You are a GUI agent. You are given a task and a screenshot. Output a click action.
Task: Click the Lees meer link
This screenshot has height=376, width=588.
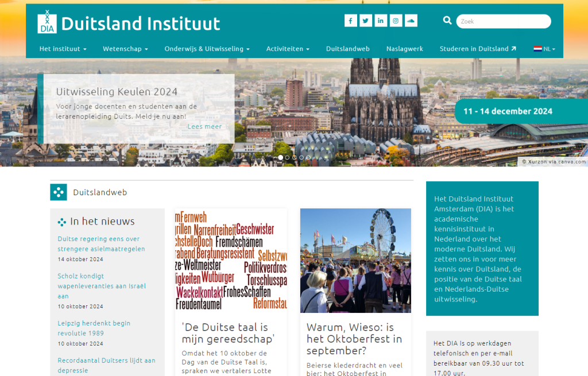click(x=204, y=126)
